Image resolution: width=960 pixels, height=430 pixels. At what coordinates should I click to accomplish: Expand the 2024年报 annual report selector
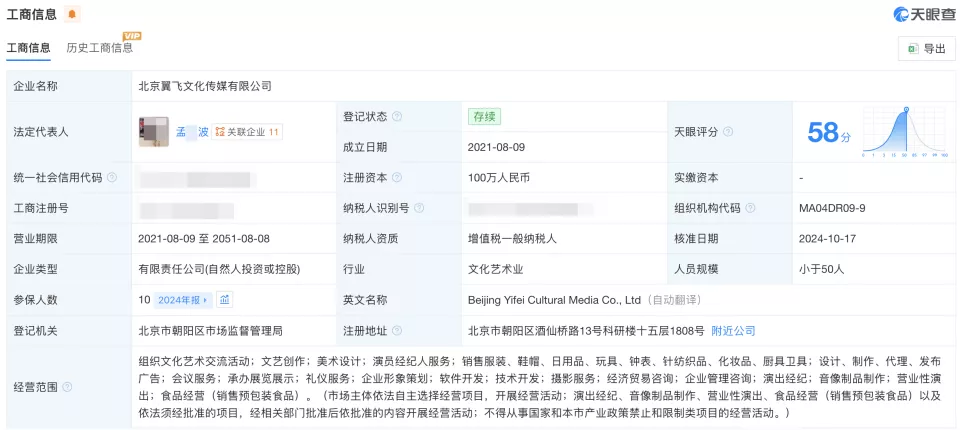(184, 300)
